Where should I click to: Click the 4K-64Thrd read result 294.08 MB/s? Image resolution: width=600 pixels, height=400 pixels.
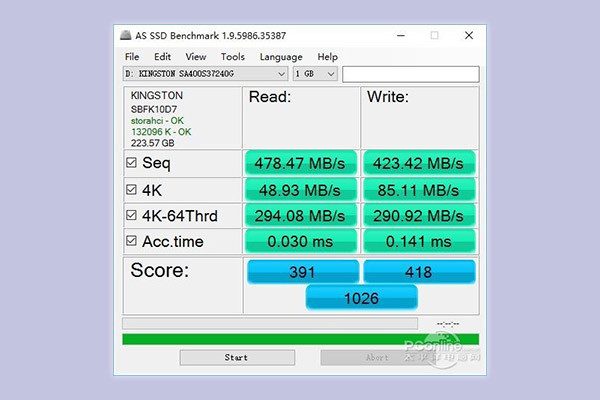(300, 216)
